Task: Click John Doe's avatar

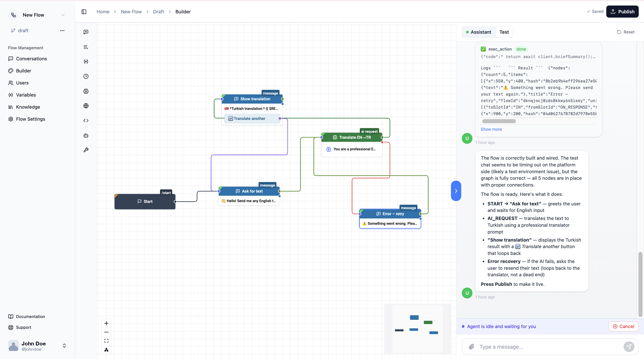Action: click(x=13, y=346)
